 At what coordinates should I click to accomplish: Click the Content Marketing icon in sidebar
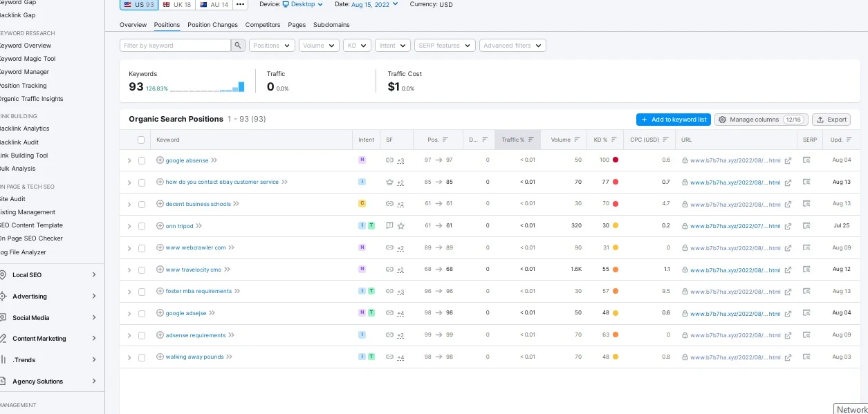point(3,339)
